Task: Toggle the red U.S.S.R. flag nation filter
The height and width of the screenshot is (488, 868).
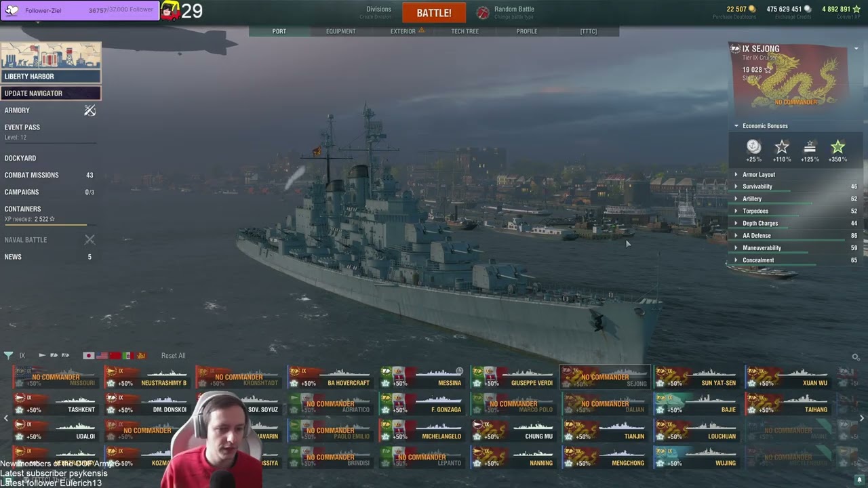Action: [x=115, y=356]
